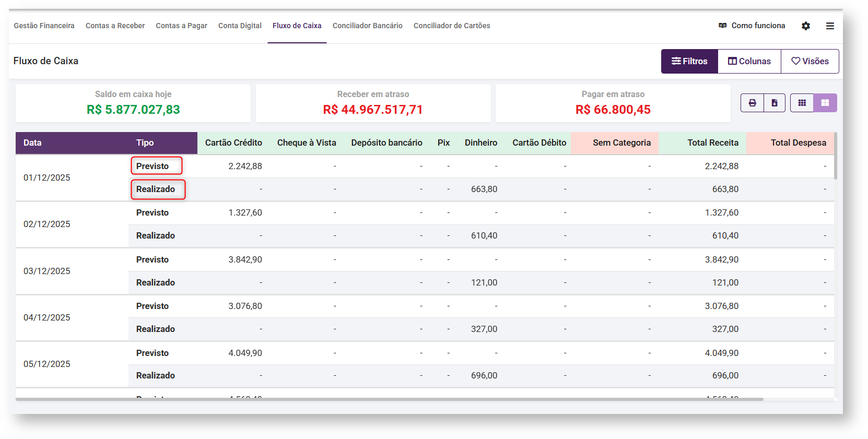Click the Realizado label for 01/12/2025
868x439 pixels.
[x=156, y=189]
